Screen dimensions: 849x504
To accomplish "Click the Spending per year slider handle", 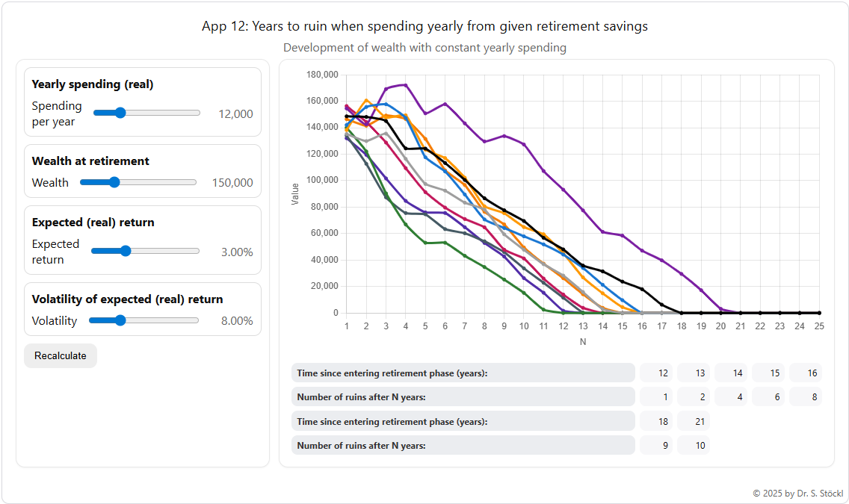I will pyautogui.click(x=120, y=113).
